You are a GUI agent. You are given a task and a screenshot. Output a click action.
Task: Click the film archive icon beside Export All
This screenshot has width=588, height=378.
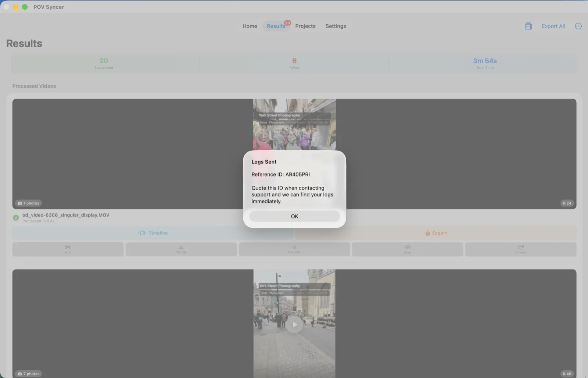tap(528, 26)
